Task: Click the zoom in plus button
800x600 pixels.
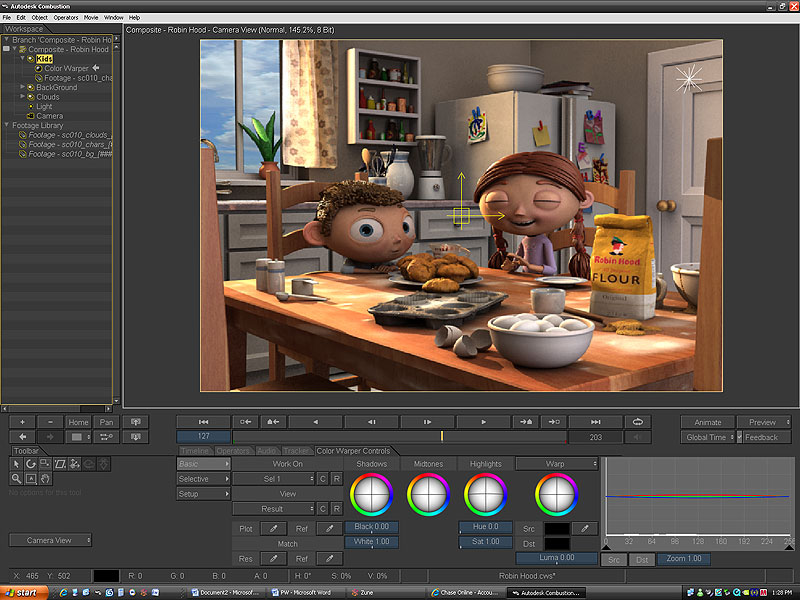Action: click(x=22, y=422)
